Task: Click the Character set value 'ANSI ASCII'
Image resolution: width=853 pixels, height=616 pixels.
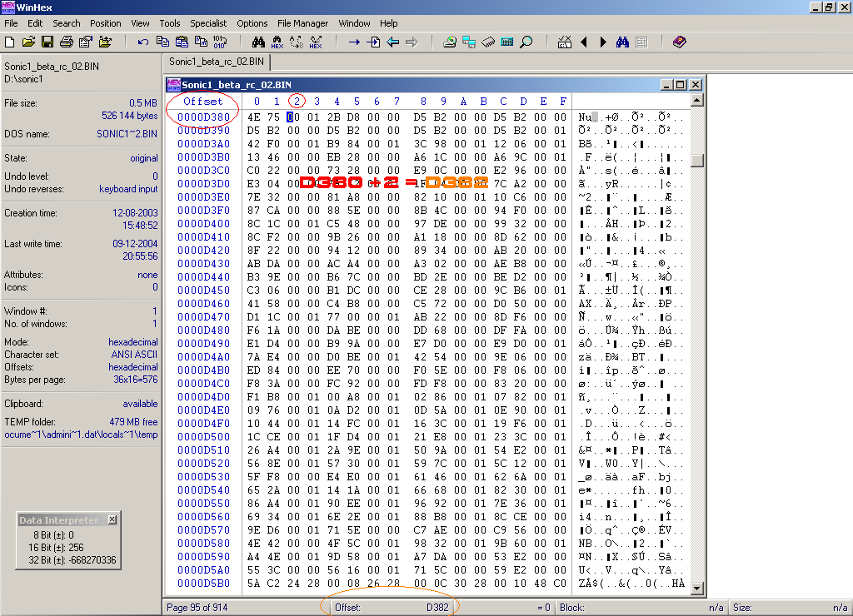Action: [134, 355]
